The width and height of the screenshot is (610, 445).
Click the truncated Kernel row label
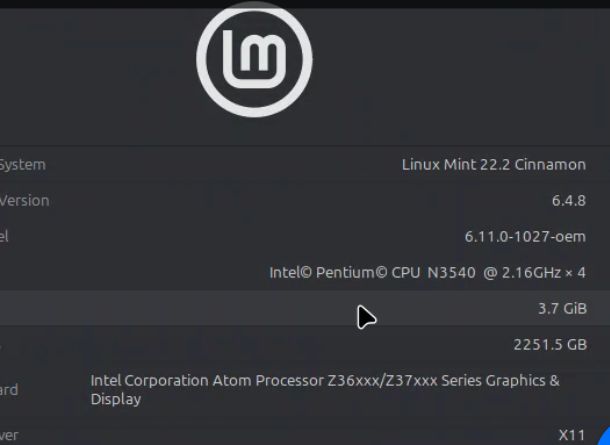(4, 236)
